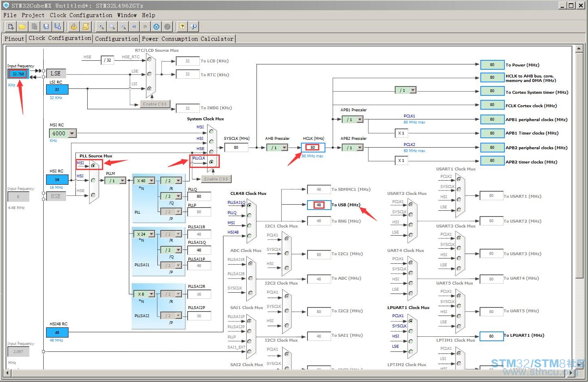The image size is (588, 382).
Task: Open the APB1 Prescaler dropdown
Action: (360, 119)
